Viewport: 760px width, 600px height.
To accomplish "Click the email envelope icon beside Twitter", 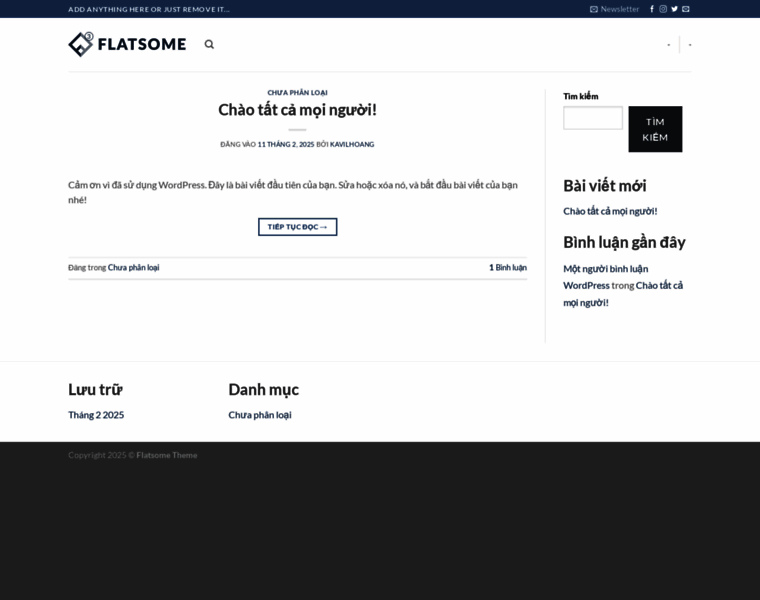I will (x=686, y=9).
